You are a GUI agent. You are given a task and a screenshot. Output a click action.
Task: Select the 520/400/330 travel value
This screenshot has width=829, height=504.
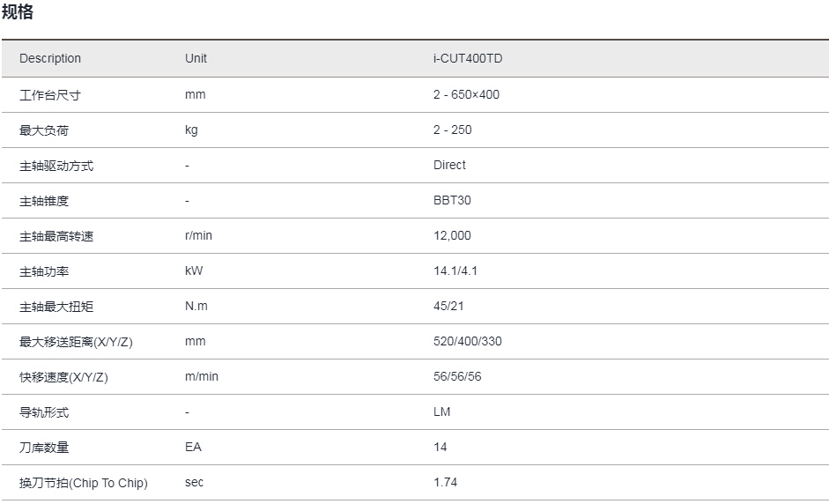[x=468, y=341]
